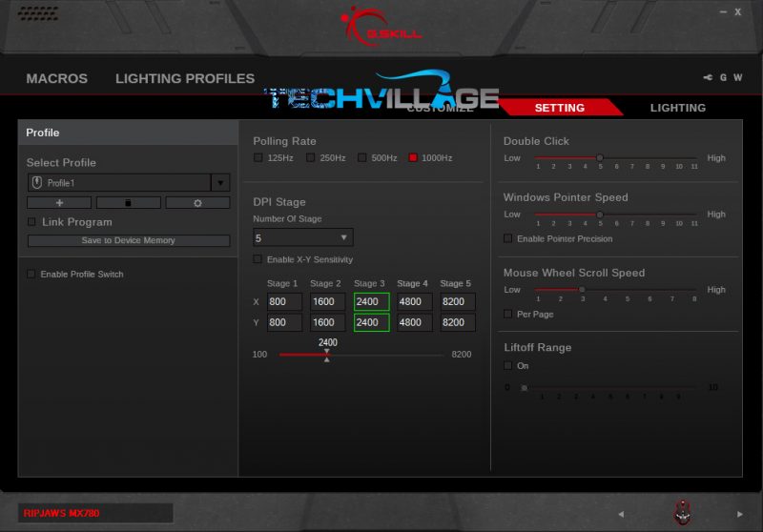Add a new profile with plus button
Screen dimensions: 763x532
click(x=59, y=203)
